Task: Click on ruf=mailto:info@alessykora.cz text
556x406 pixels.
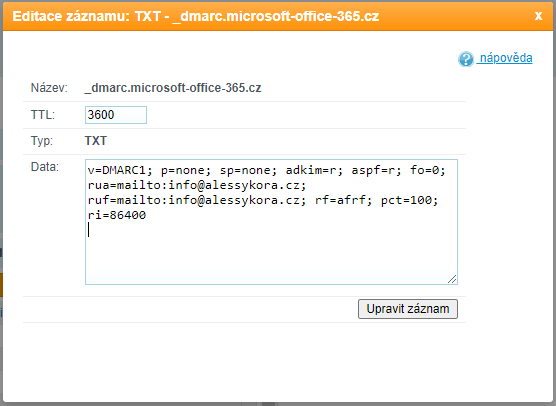Action: point(197,200)
